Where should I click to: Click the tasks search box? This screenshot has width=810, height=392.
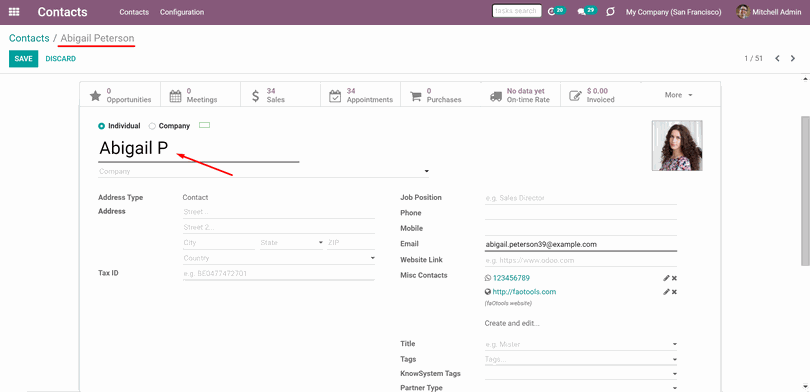pos(517,11)
